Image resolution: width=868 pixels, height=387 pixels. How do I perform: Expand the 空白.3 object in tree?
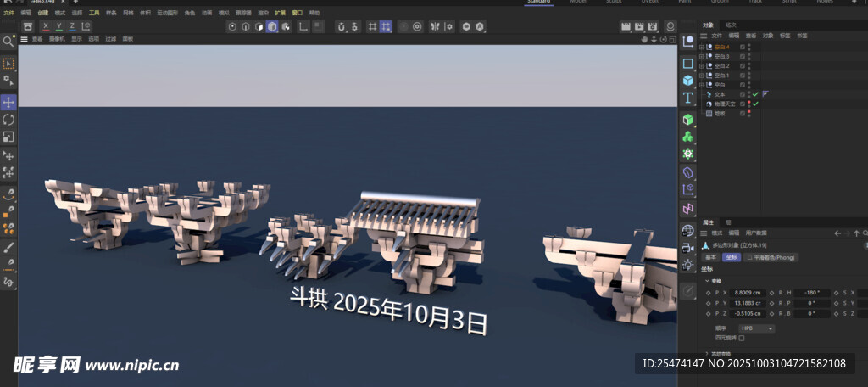(x=701, y=57)
